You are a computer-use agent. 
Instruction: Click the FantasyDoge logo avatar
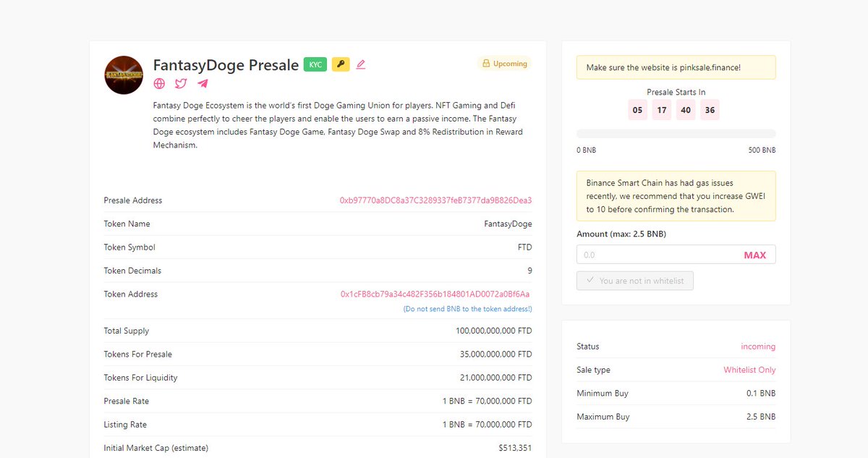(x=124, y=75)
